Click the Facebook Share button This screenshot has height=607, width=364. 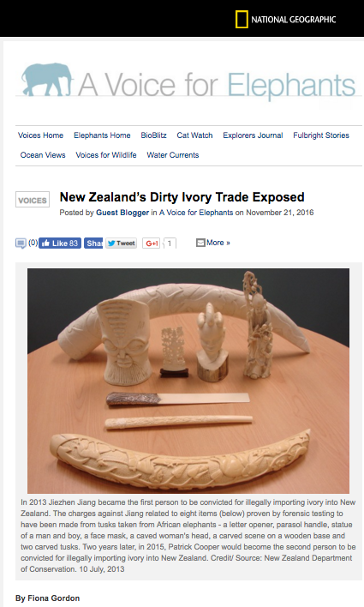point(93,243)
